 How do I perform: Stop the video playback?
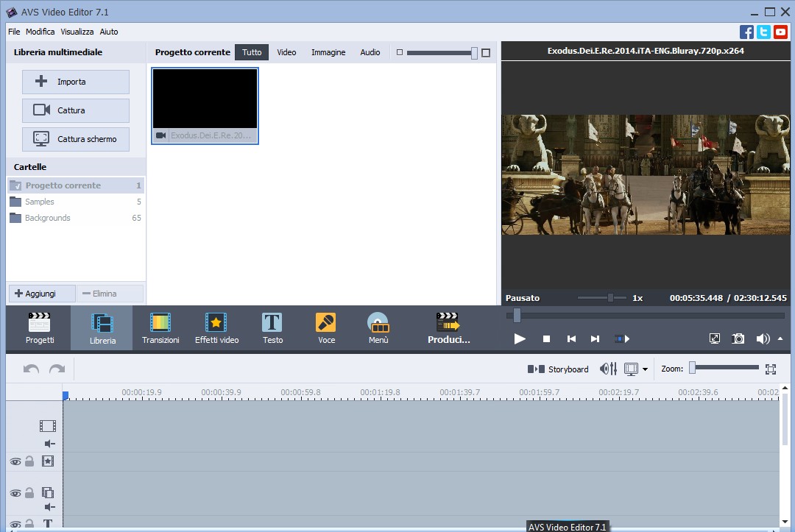546,339
